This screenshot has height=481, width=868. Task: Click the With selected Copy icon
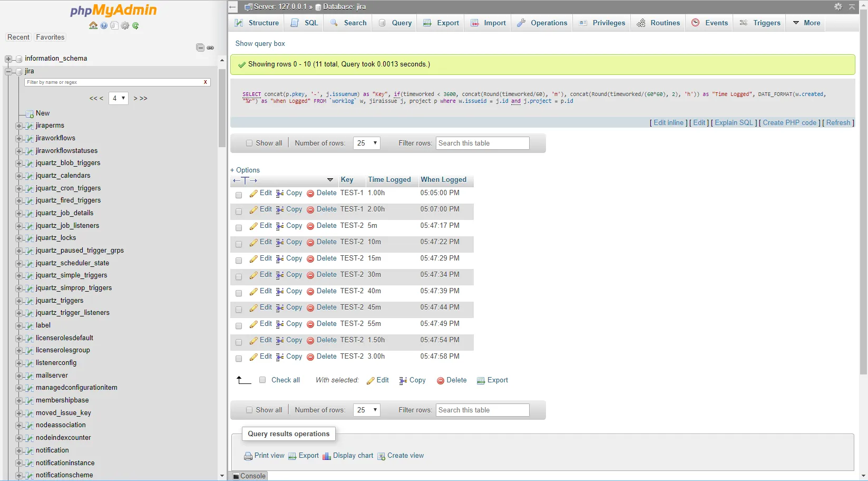[403, 381]
